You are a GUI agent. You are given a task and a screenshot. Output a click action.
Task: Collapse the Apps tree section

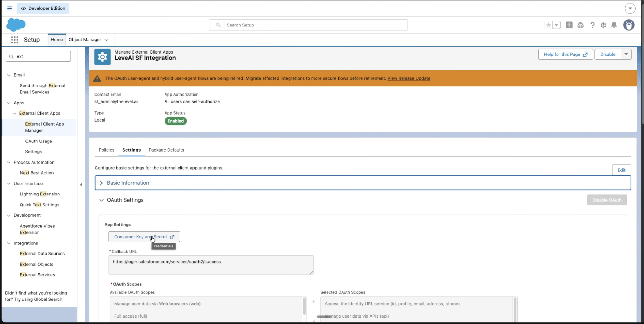(9, 103)
